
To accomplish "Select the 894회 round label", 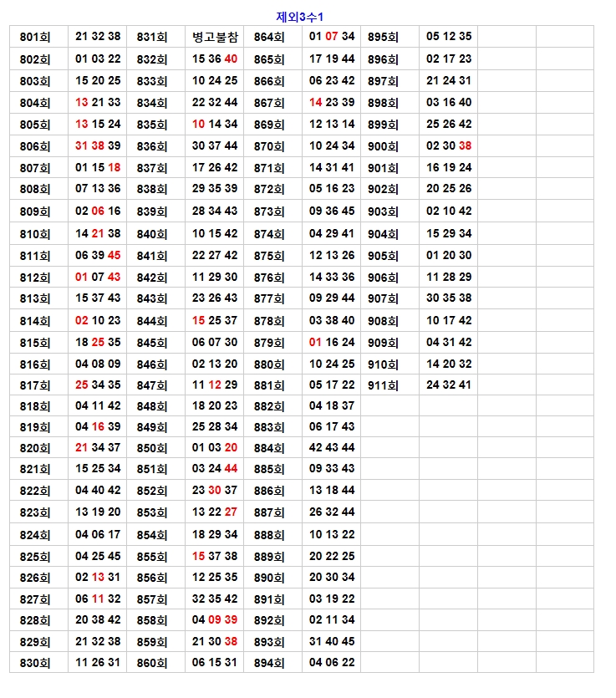I will [x=269, y=663].
